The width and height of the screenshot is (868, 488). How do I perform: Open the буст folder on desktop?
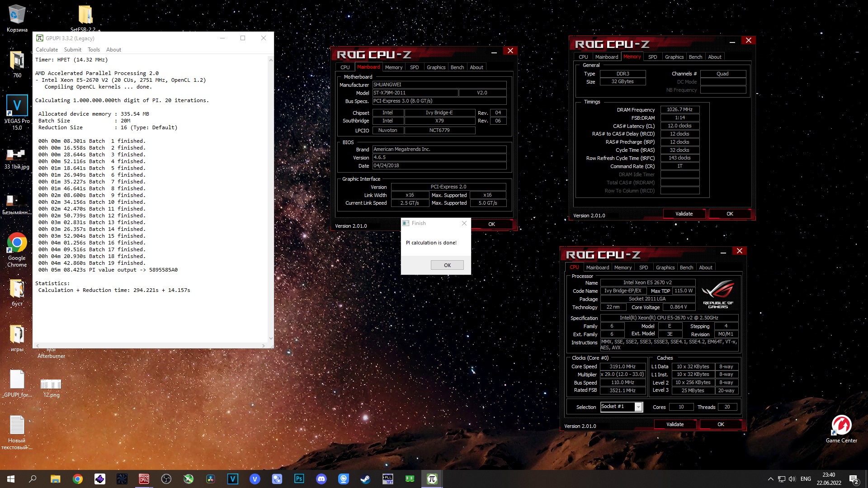17,292
